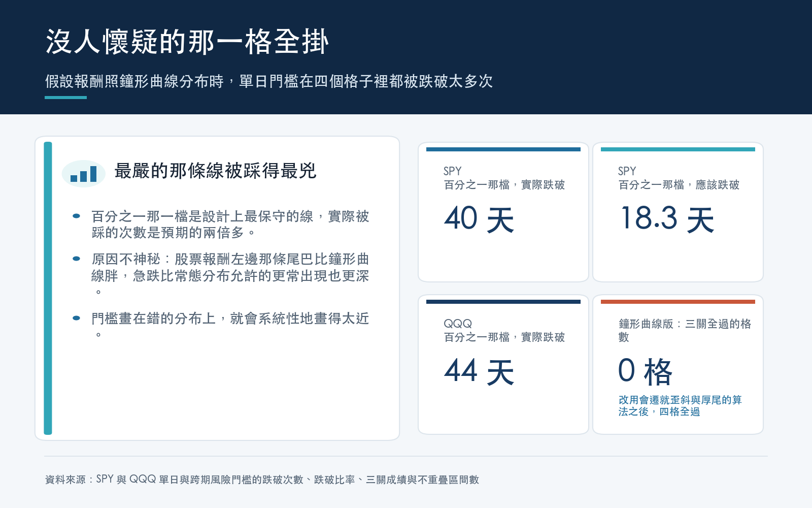
Task: Click the label 鐘形曲線版：三關全過的格數
Action: [685, 330]
